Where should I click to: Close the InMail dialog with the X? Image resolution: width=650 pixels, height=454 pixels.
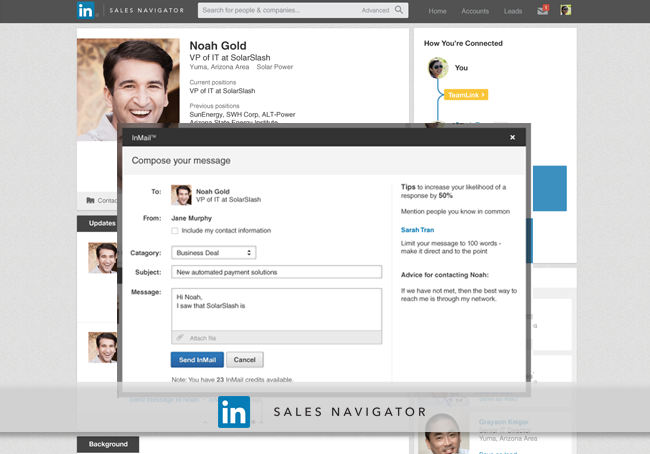tap(512, 137)
